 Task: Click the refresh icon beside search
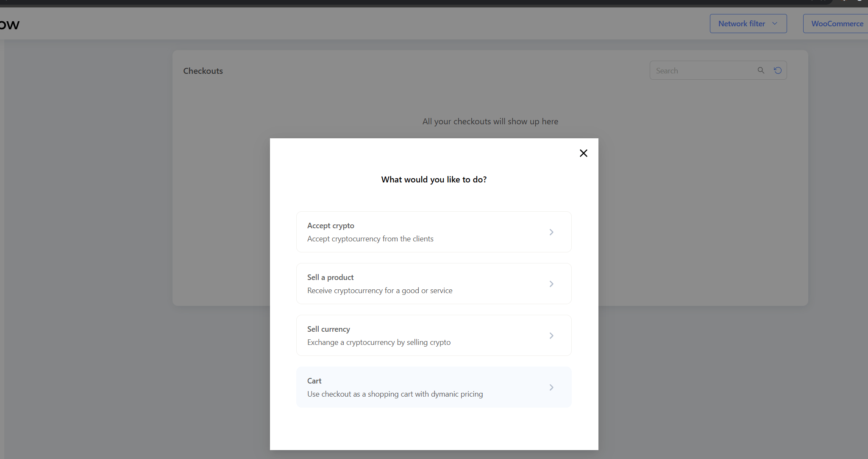coord(778,70)
